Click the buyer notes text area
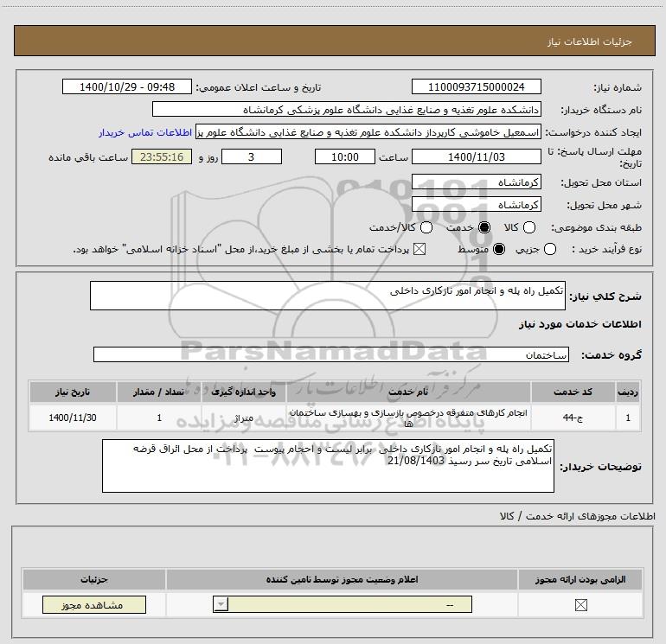Image resolution: width=666 pixels, height=644 pixels. 328,466
